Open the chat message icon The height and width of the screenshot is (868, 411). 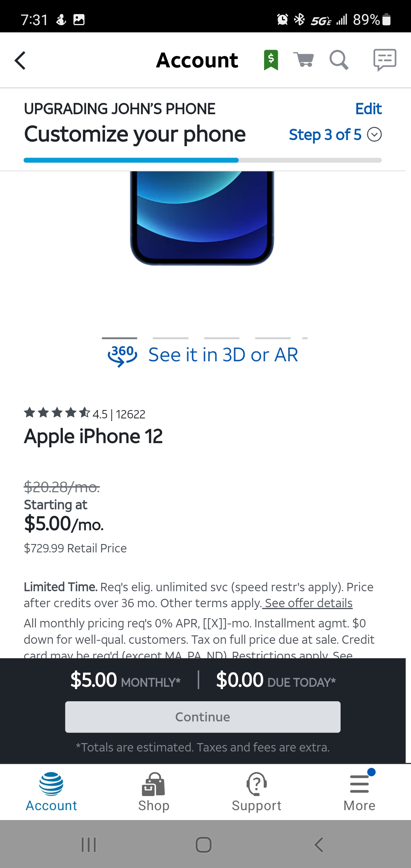point(385,60)
